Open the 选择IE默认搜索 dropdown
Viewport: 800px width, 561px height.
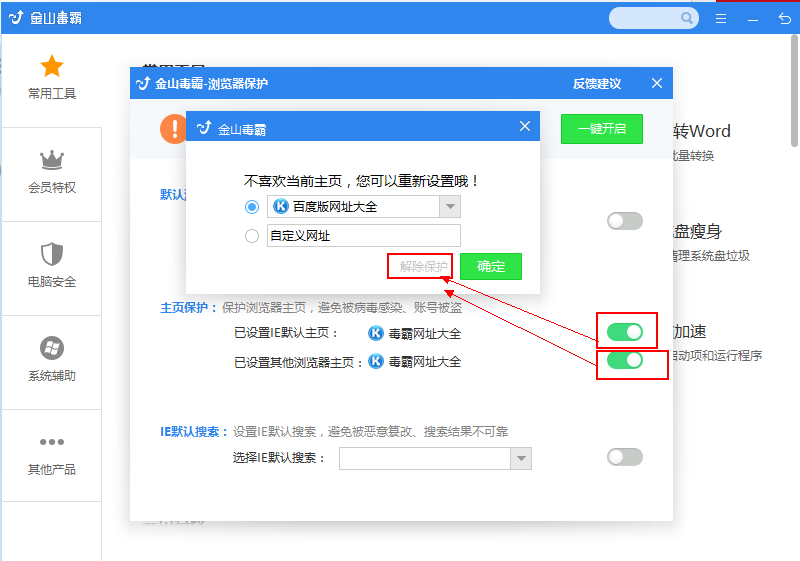pos(435,458)
